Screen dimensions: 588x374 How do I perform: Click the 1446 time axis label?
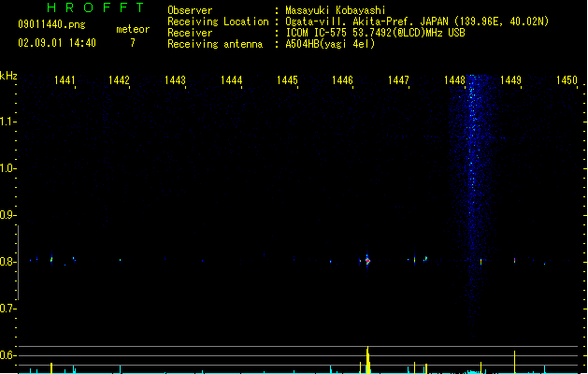343,80
